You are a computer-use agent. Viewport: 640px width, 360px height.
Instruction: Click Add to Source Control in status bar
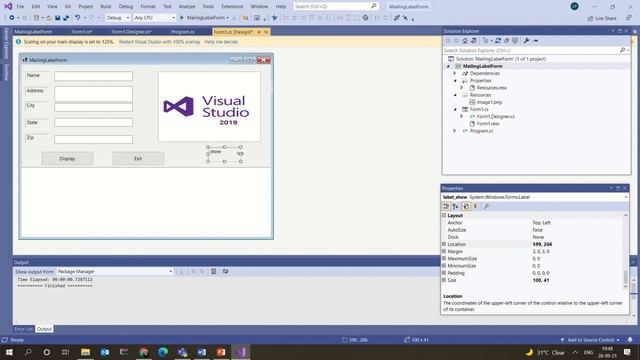point(591,340)
